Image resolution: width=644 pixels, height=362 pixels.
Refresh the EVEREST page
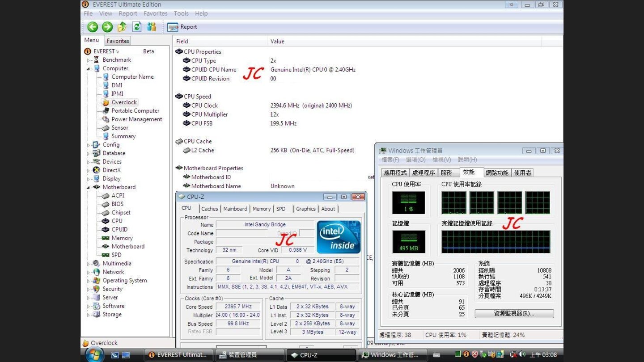(x=137, y=27)
